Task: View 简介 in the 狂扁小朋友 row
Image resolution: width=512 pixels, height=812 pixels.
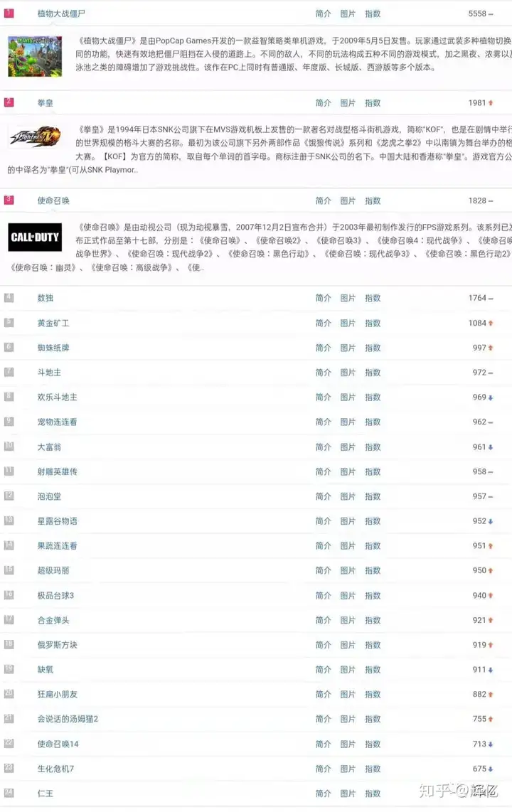Action: (x=323, y=695)
